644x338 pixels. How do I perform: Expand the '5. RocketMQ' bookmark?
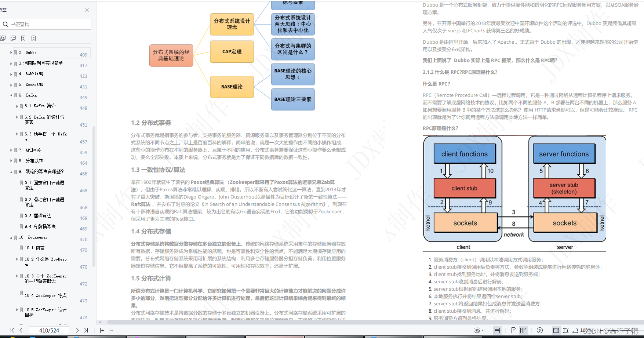click(11, 85)
